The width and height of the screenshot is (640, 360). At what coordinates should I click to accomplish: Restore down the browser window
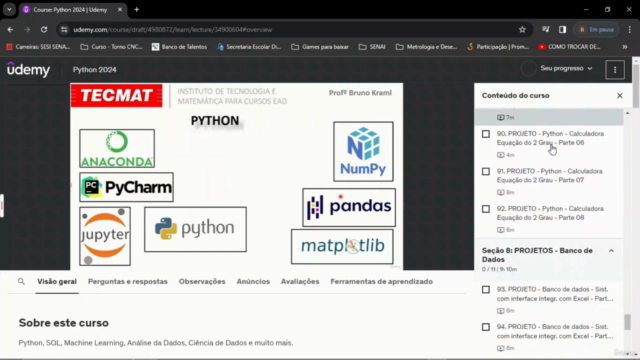point(607,9)
